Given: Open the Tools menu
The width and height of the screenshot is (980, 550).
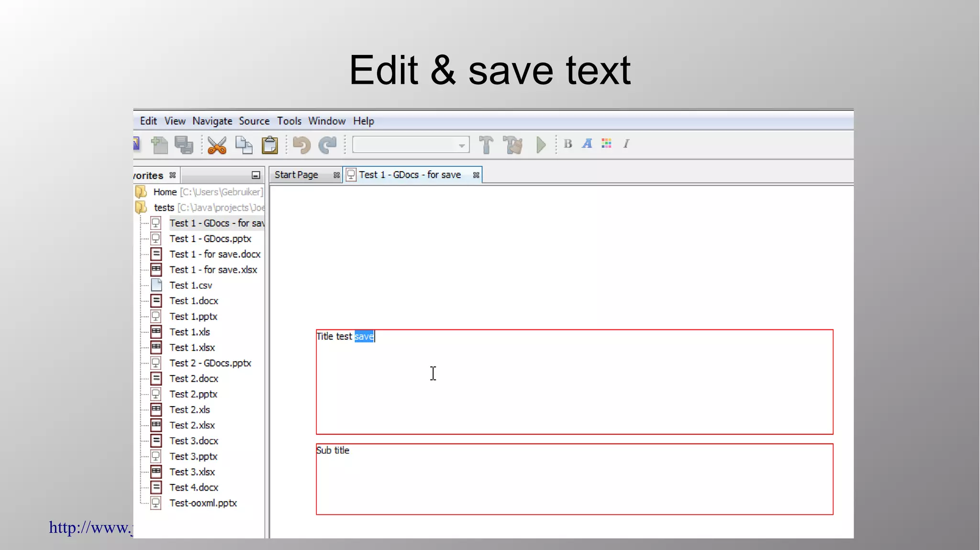Looking at the screenshot, I should [289, 121].
